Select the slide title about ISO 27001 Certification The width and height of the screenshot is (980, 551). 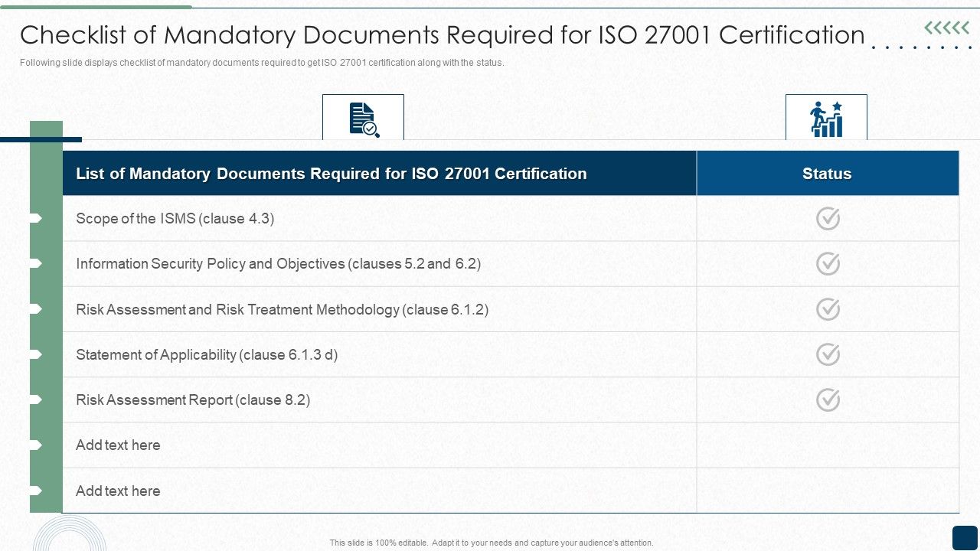[443, 35]
